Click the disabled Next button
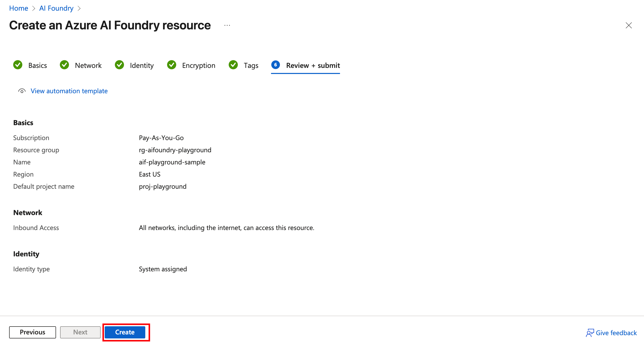This screenshot has height=343, width=644. coord(80,332)
